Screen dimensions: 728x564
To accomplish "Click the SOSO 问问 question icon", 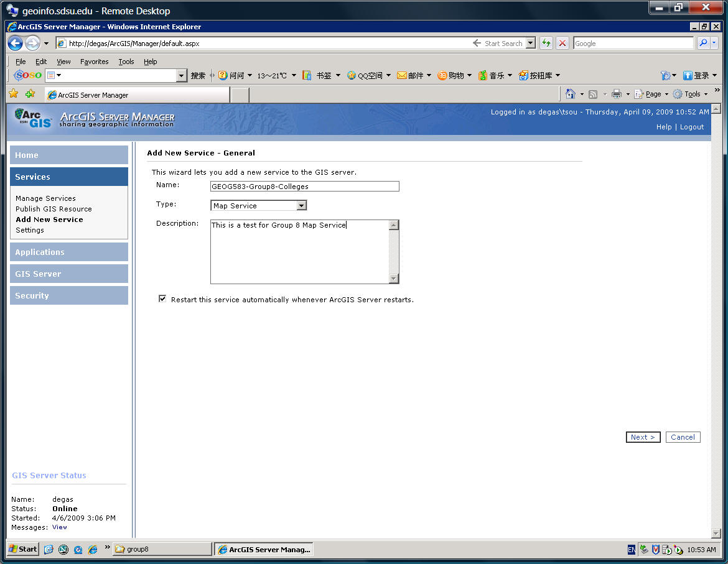I will [x=222, y=75].
